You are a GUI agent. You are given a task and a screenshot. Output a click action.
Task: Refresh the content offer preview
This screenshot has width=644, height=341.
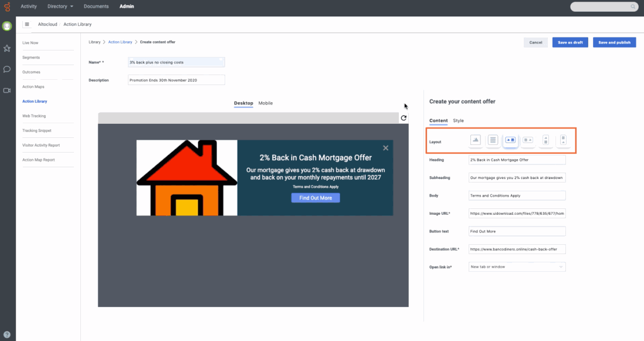(x=404, y=118)
